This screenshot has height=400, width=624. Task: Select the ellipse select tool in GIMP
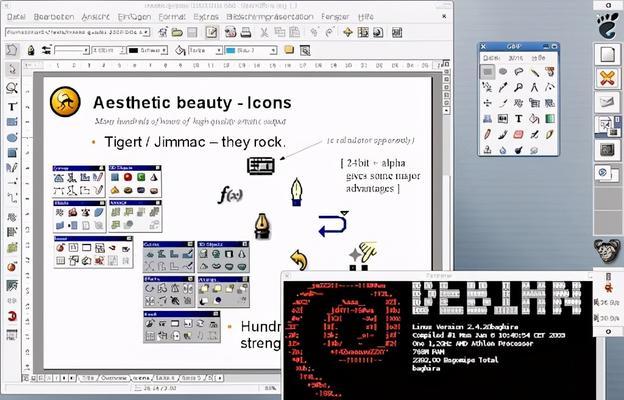[x=503, y=72]
